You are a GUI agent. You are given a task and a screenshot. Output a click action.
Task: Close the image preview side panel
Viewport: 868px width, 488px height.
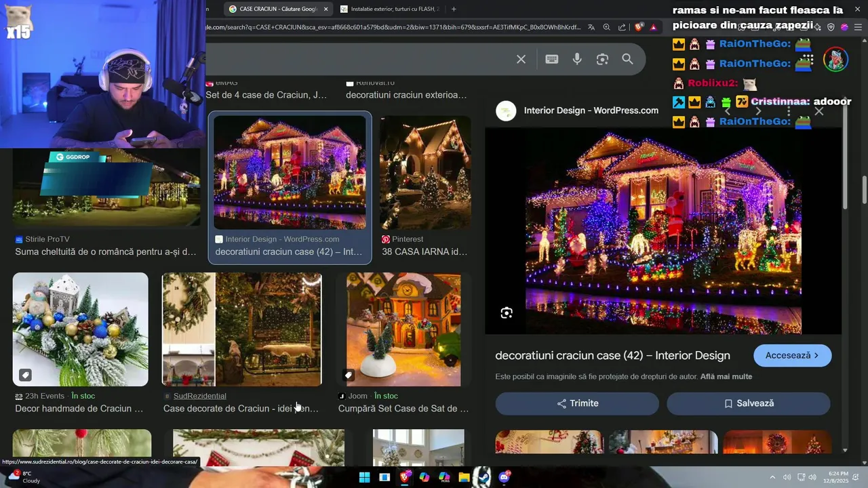click(819, 111)
